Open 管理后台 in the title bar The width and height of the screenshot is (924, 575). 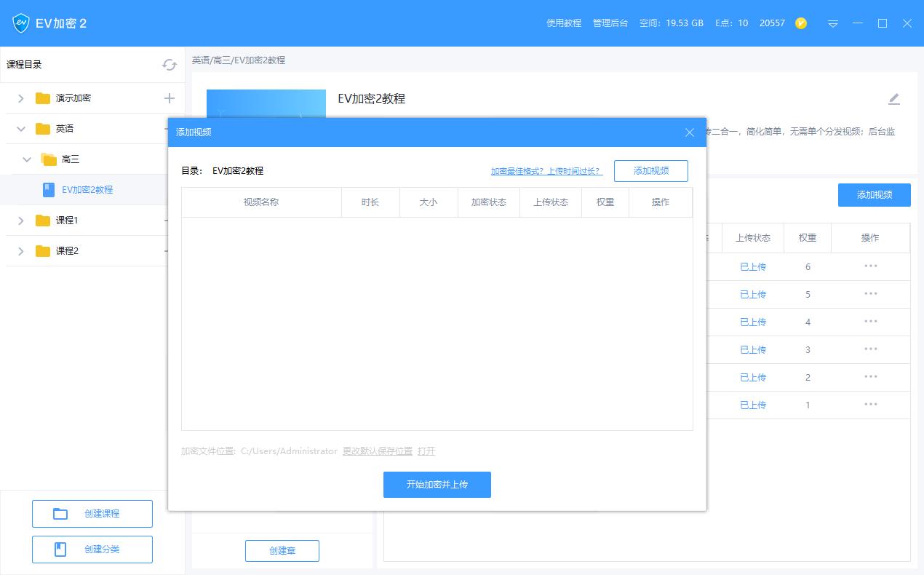[x=610, y=23]
